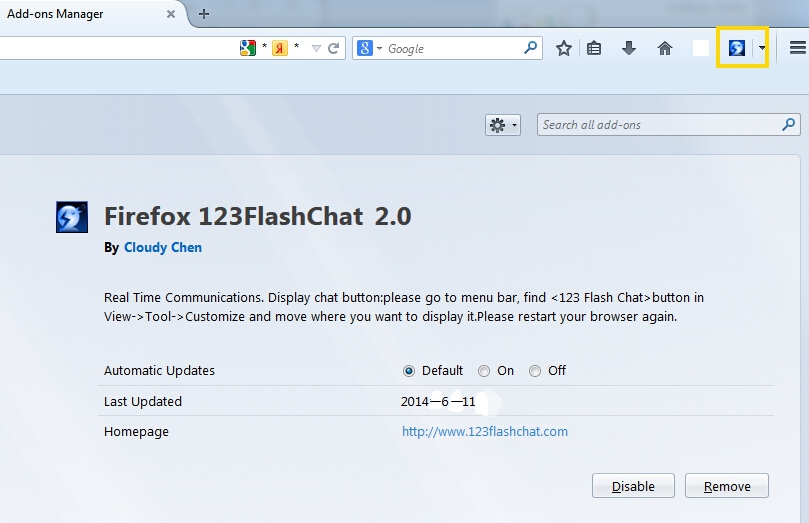Screen dimensions: 809x523
Task: Click the add-ons search magnifier icon
Action: point(788,124)
